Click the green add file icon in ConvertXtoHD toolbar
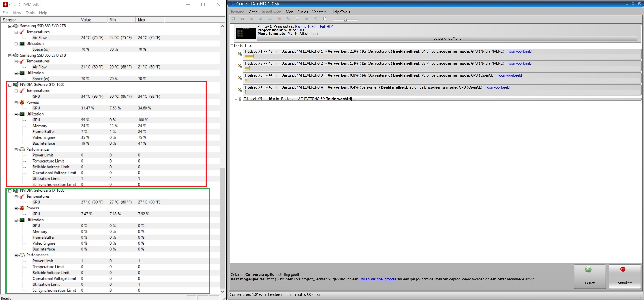This screenshot has width=644, height=300. coord(233,19)
